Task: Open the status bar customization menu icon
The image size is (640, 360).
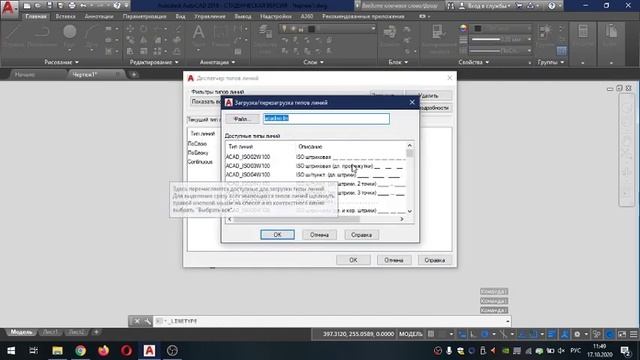Action: [633, 334]
